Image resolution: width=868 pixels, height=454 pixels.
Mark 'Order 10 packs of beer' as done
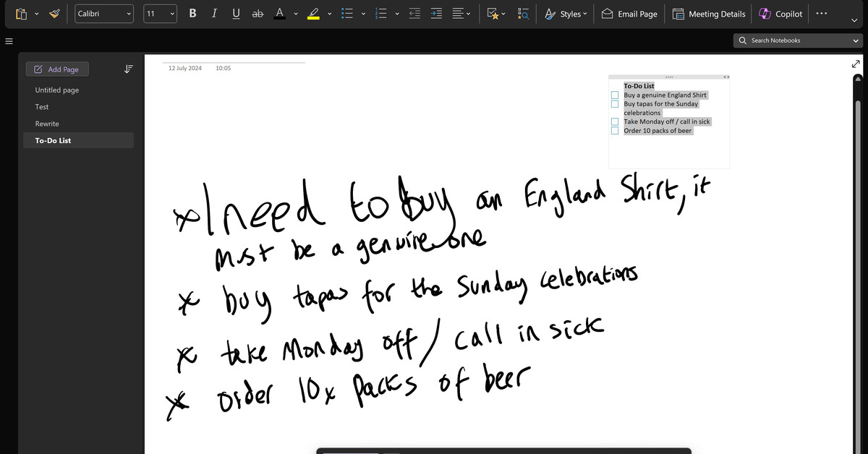[615, 131]
